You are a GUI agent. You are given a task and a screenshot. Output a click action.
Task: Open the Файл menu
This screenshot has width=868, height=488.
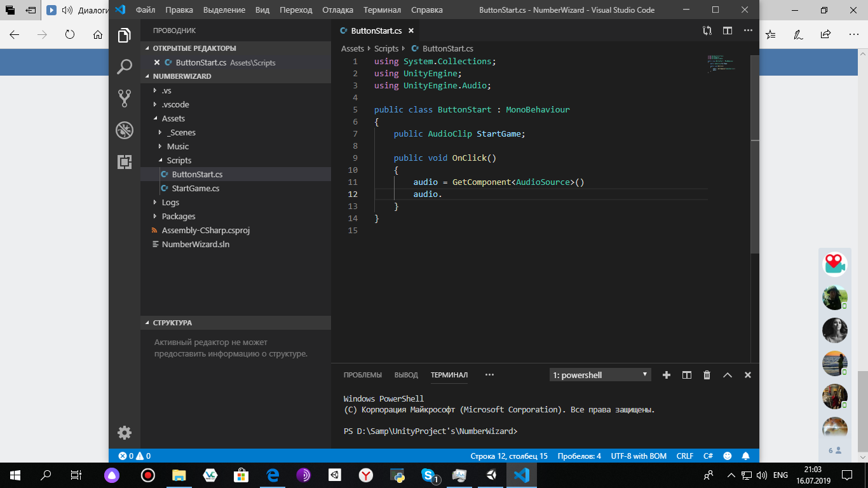pyautogui.click(x=146, y=10)
